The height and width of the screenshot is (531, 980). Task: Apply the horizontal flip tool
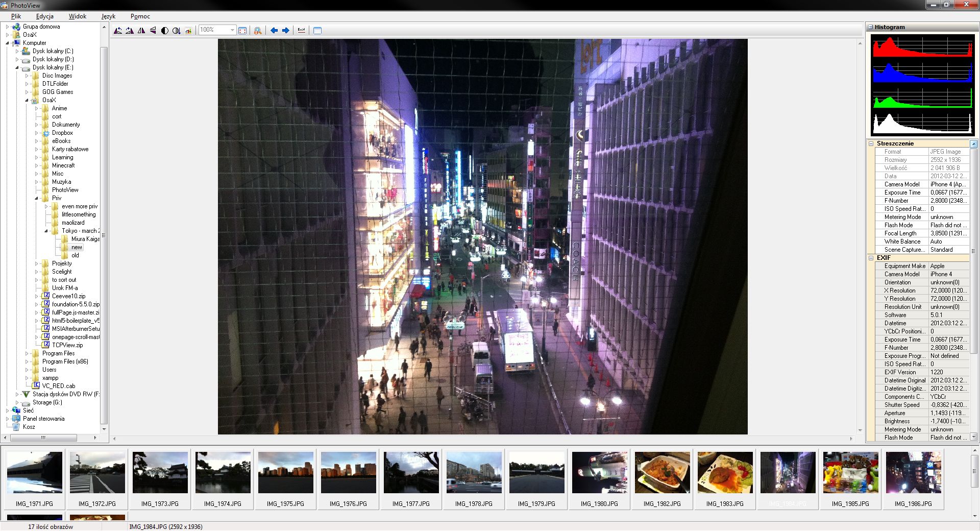(x=141, y=31)
